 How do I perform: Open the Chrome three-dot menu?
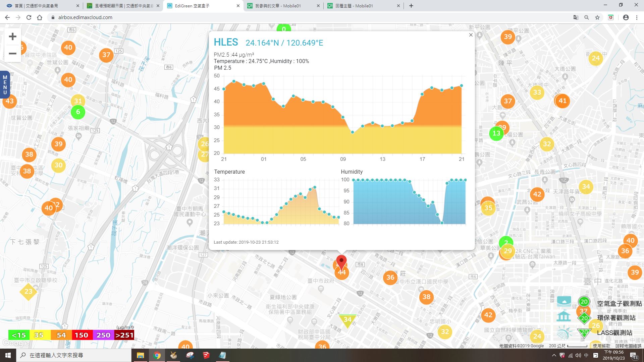coord(637,17)
